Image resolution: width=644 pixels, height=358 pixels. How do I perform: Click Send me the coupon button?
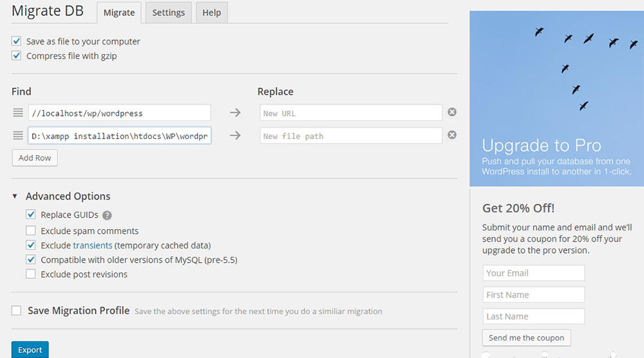[527, 338]
